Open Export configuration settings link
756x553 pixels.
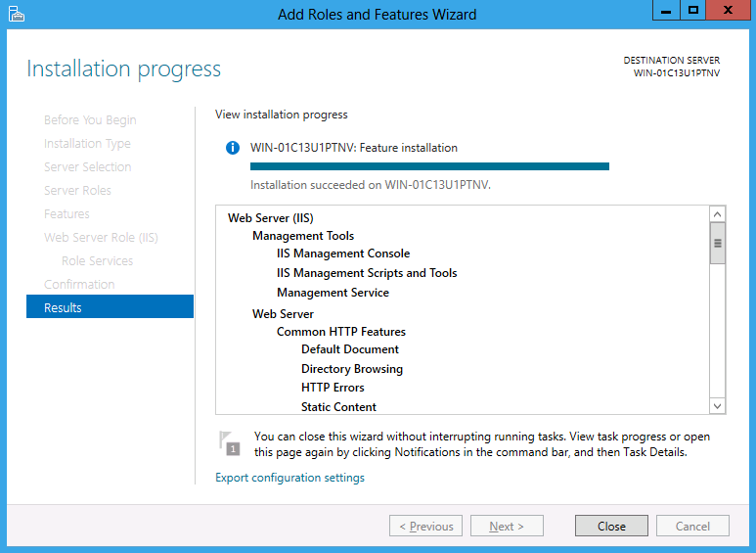pyautogui.click(x=289, y=478)
